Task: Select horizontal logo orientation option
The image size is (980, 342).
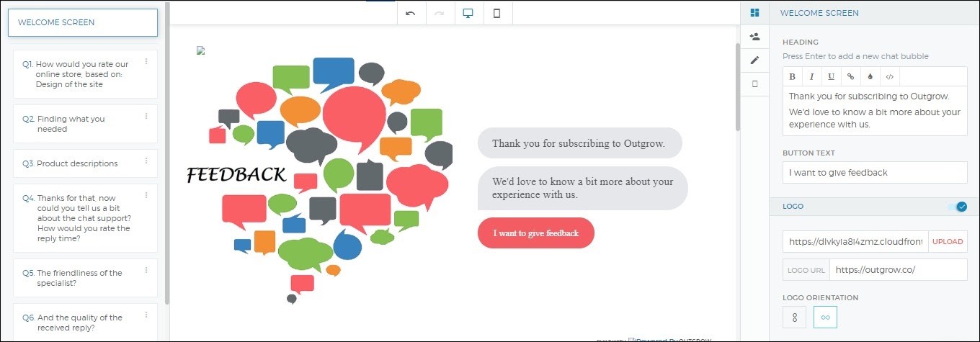Action: point(825,317)
